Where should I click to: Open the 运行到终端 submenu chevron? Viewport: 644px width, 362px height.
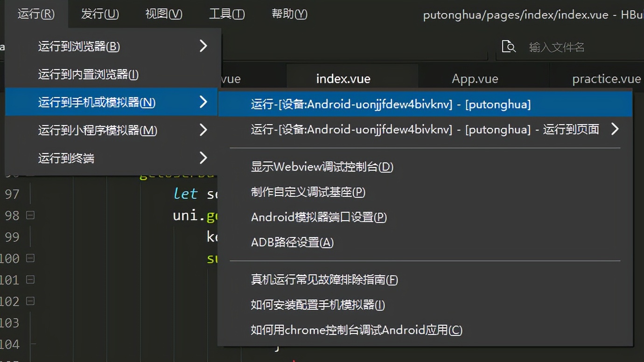[203, 158]
